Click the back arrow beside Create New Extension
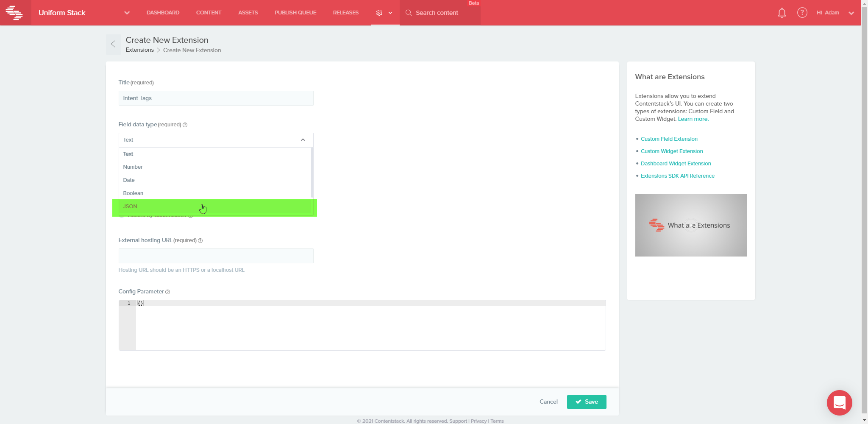 pyautogui.click(x=113, y=44)
